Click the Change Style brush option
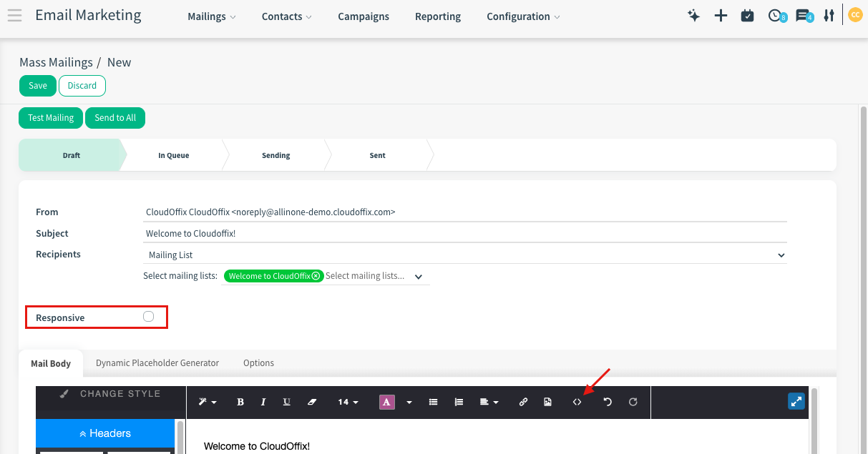 [110, 394]
